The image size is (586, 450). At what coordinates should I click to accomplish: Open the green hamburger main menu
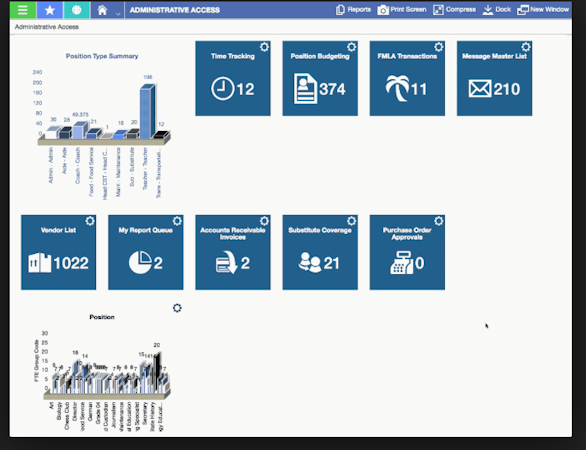coord(22,10)
